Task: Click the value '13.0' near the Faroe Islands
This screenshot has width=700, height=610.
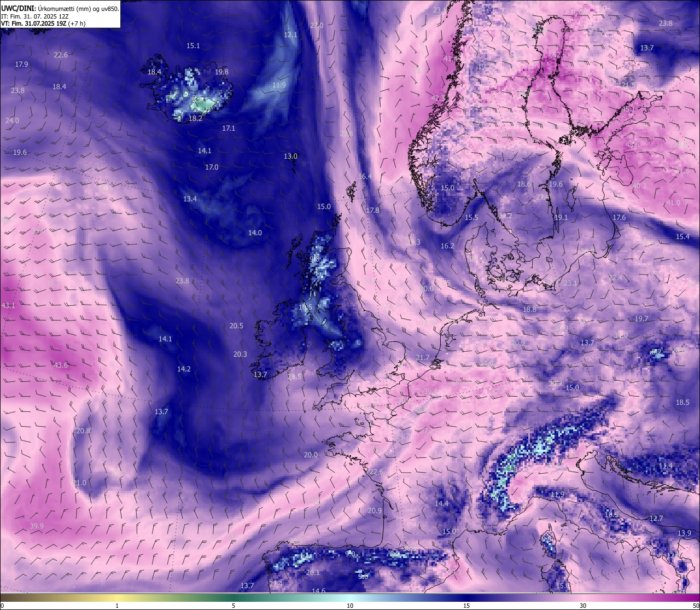Action: (290, 156)
